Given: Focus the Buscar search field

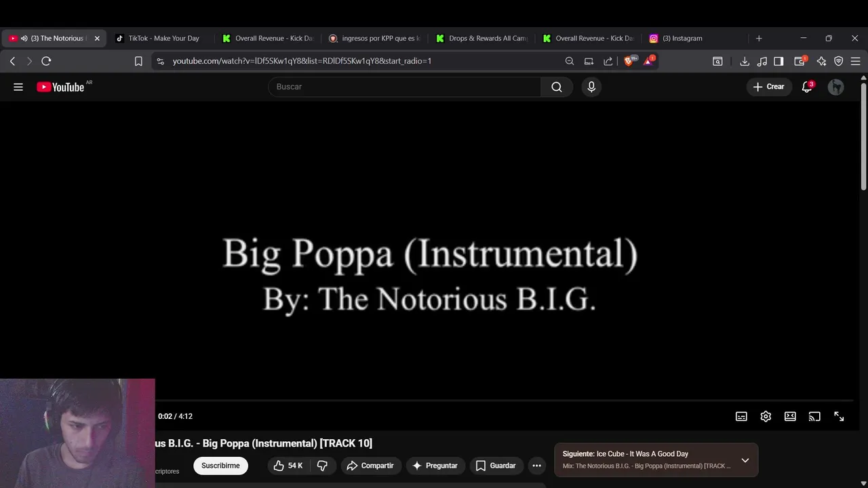Looking at the screenshot, I should [x=405, y=87].
